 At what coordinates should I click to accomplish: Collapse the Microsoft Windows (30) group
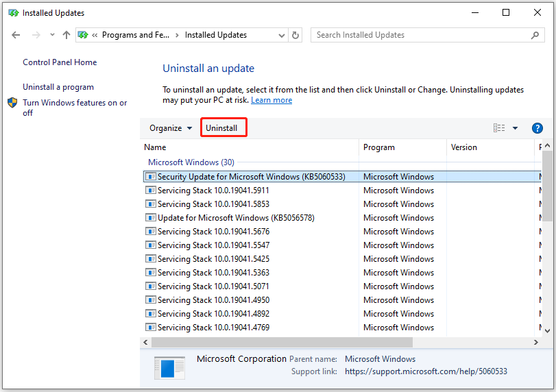tap(191, 162)
